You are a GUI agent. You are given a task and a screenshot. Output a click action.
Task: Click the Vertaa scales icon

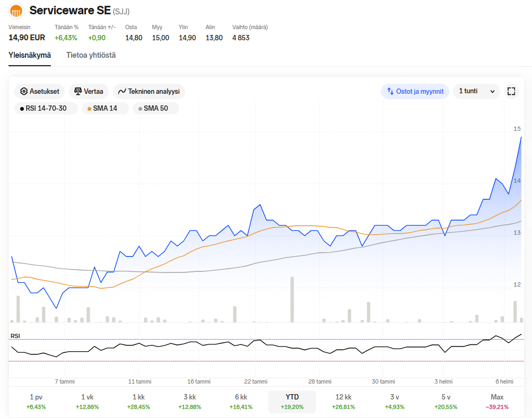[x=78, y=91]
